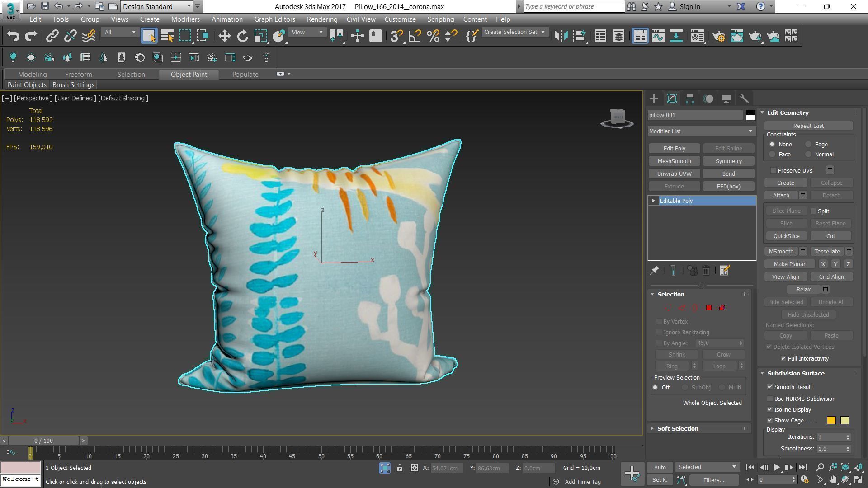
Task: Switch to the Motion command panel
Action: [708, 99]
